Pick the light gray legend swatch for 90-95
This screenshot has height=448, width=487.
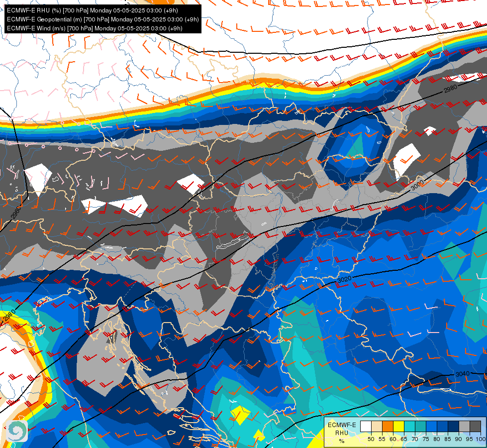[464, 426]
